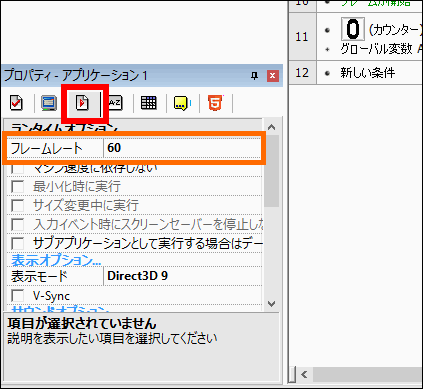This screenshot has height=389, width=423.
Task: Click the 表示オプション... section header
Action: (x=56, y=260)
